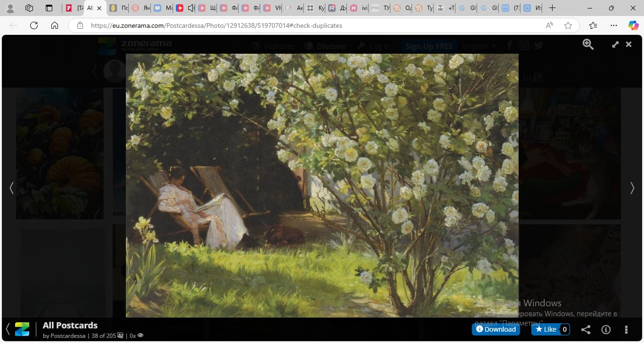This screenshot has height=343, width=644.
Task: Toggle fullscreen with expand arrows icon
Action: pos(615,44)
